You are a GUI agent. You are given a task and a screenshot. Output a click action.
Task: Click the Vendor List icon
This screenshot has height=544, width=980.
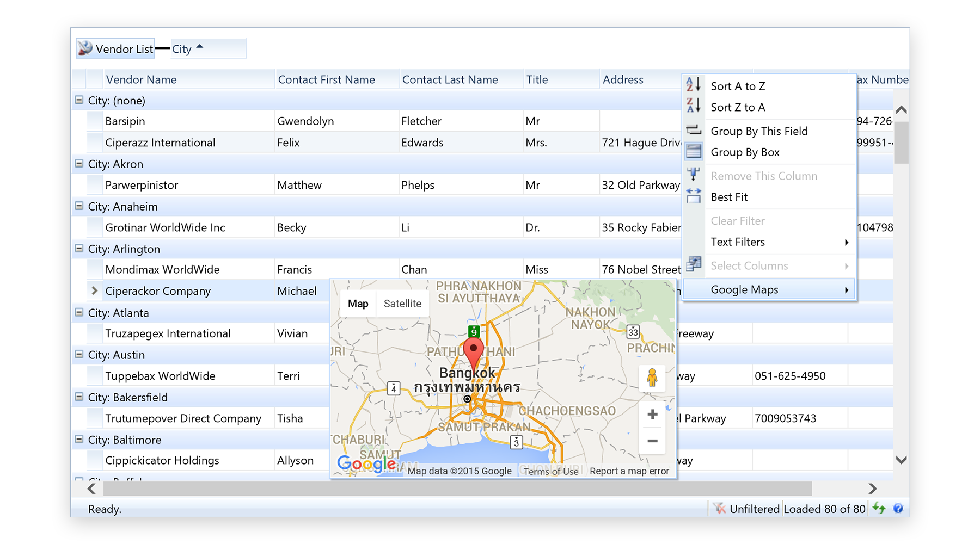point(85,48)
